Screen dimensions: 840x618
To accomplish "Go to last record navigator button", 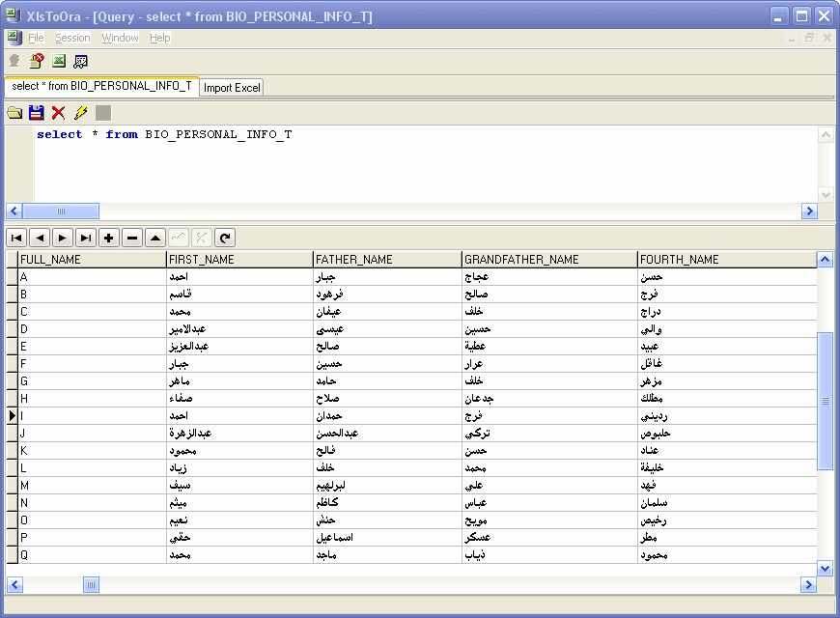I will (86, 238).
